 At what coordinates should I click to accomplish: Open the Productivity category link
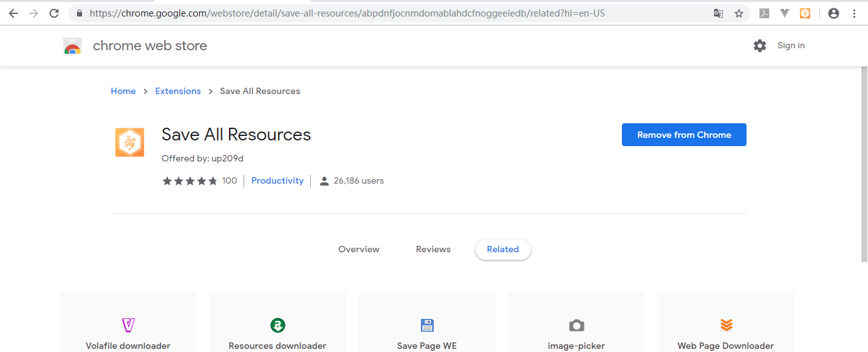pyautogui.click(x=277, y=181)
